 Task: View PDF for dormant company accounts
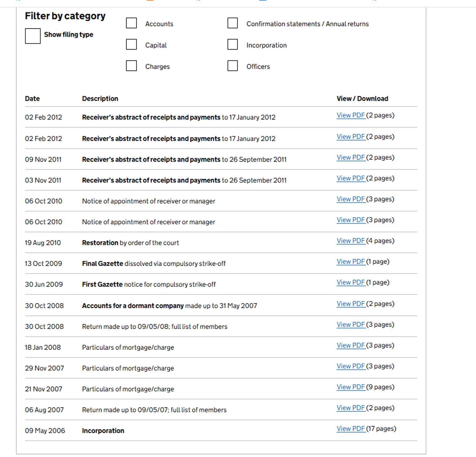[351, 304]
